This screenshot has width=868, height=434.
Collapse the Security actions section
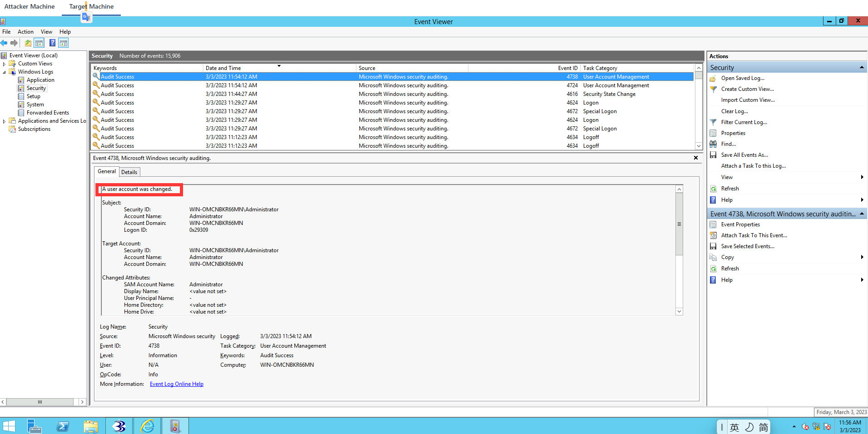tap(862, 68)
